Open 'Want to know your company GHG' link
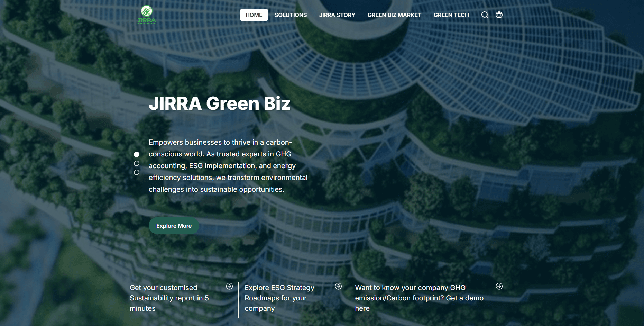This screenshot has height=326, width=644. coord(419,298)
